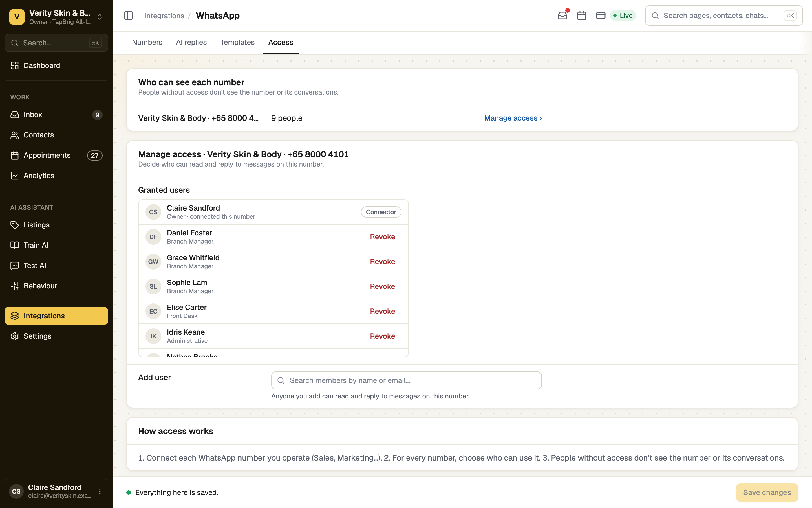812x508 pixels.
Task: Click the Connector badge for Claire Sandford
Action: coord(381,212)
